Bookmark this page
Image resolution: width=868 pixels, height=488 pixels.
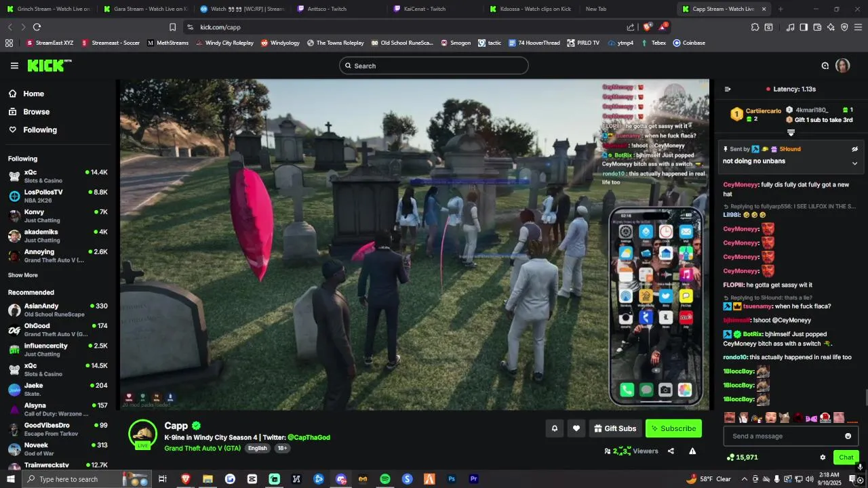pyautogui.click(x=172, y=27)
